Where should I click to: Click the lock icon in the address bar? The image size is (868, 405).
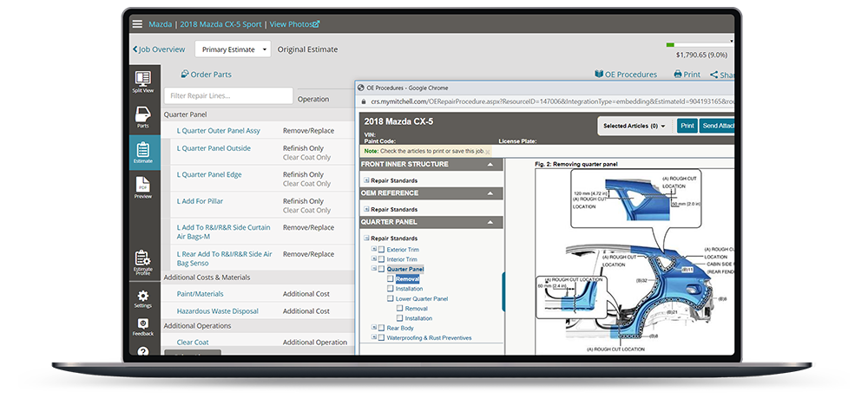(x=363, y=101)
